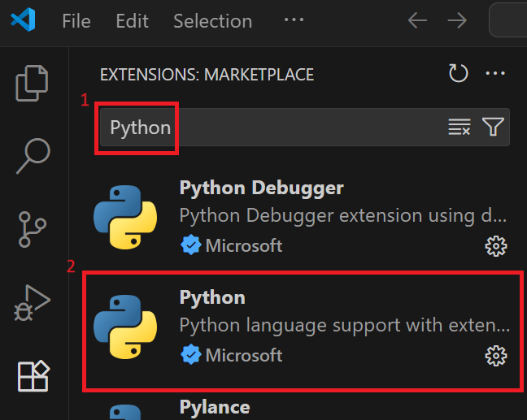This screenshot has width=527, height=420.
Task: Clear extensions search results
Action: [459, 127]
